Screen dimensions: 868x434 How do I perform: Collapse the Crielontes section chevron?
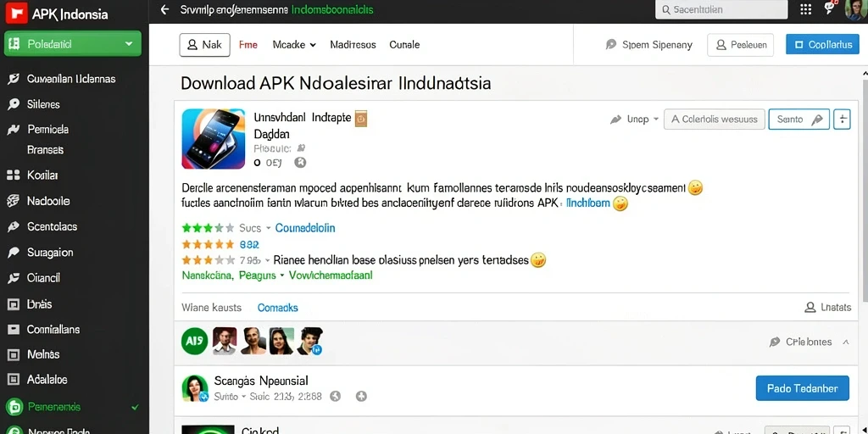click(x=846, y=342)
